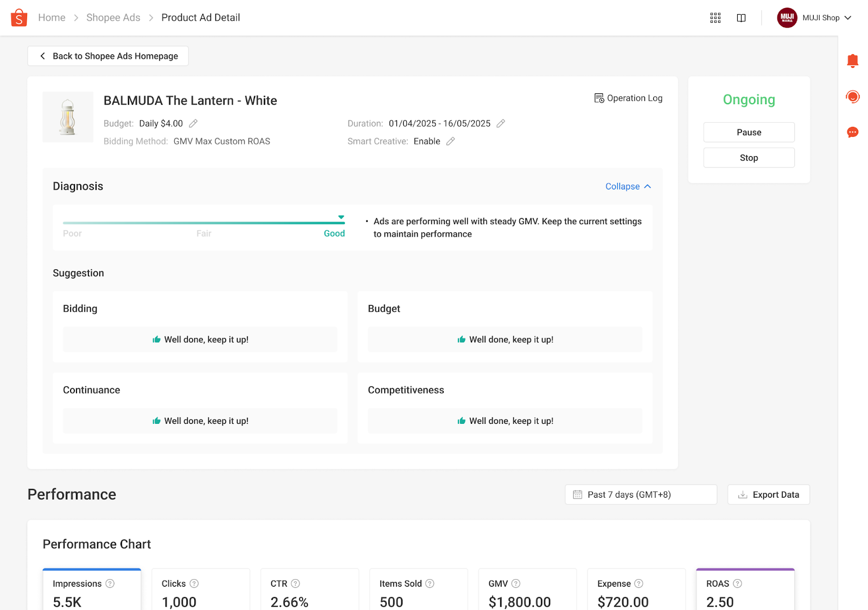Click Expense help question icon
868x610 pixels.
click(x=639, y=583)
